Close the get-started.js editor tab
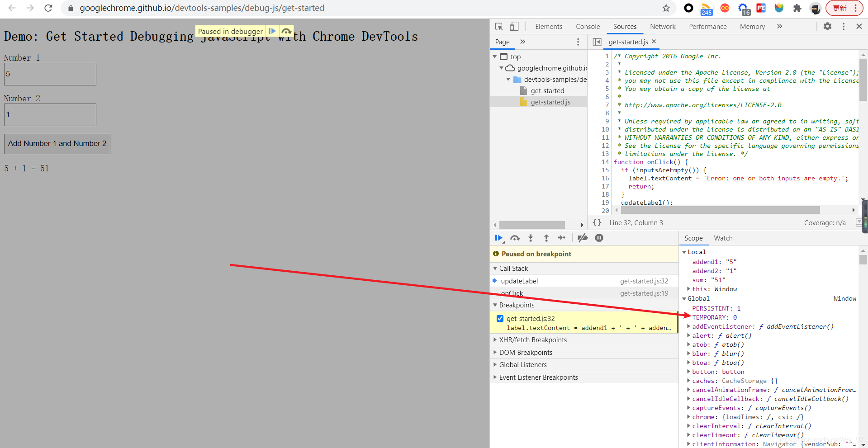This screenshot has width=868, height=448. [654, 41]
